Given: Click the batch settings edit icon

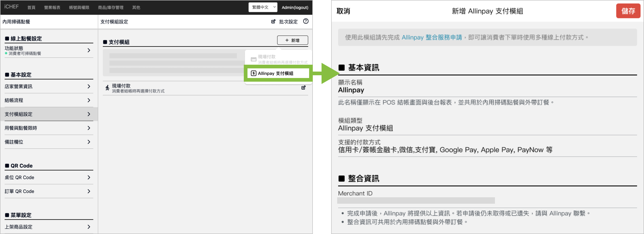Looking at the screenshot, I should click(273, 22).
